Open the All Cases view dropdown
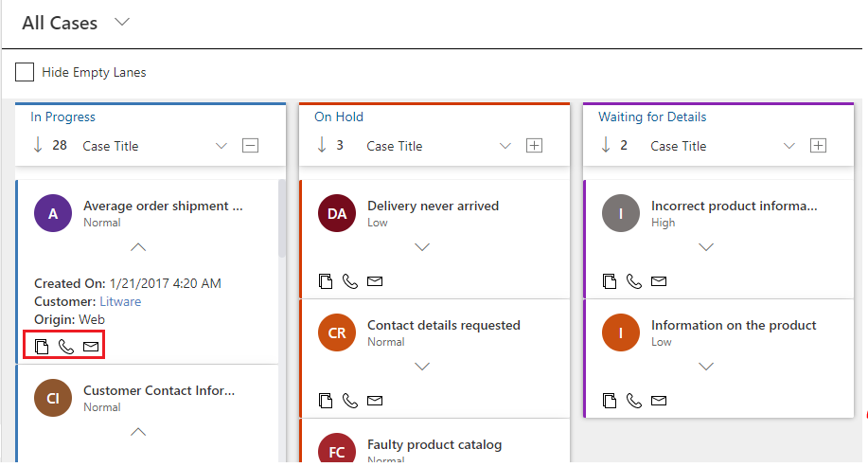Screen dimensions: 868x467 (x=121, y=23)
